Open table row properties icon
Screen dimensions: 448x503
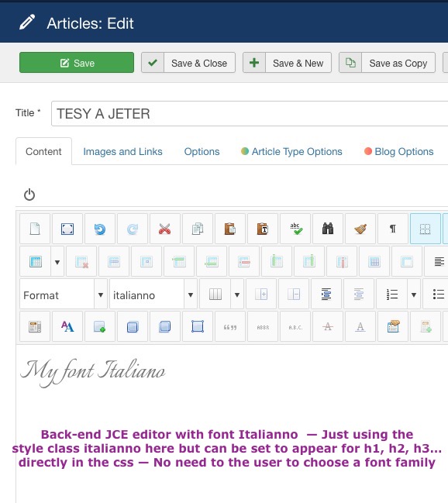114,261
